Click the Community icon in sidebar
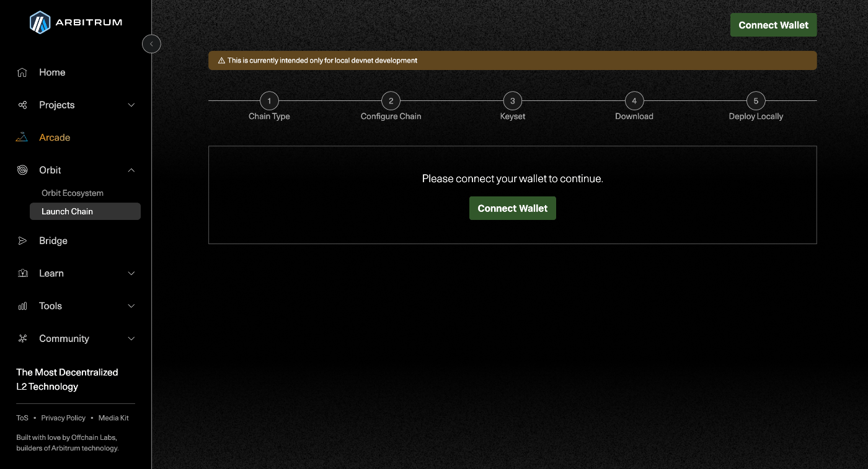This screenshot has height=469, width=868. 22,339
